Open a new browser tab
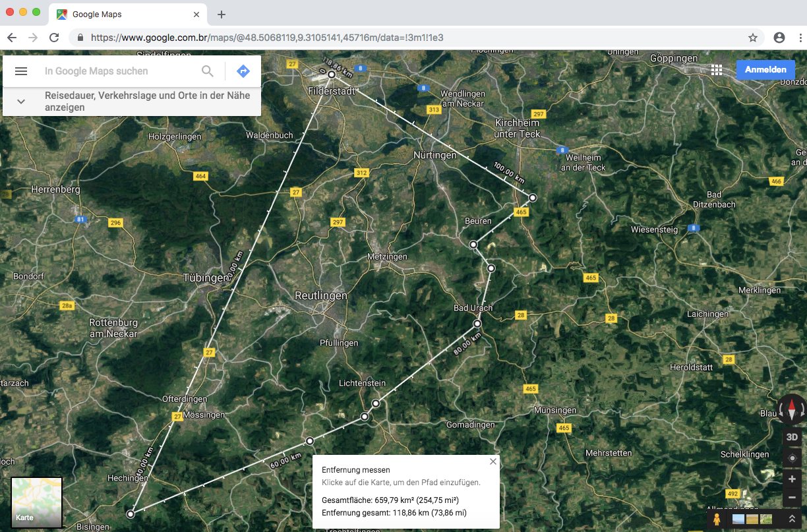807x532 pixels. point(222,14)
